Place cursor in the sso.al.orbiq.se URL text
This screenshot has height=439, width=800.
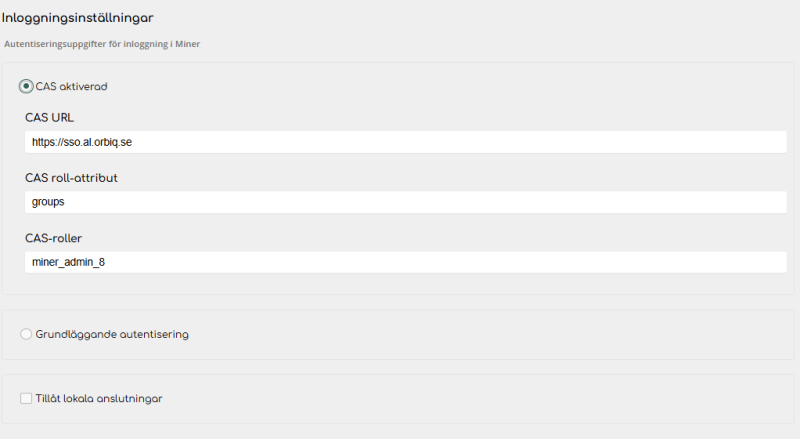[x=89, y=142]
